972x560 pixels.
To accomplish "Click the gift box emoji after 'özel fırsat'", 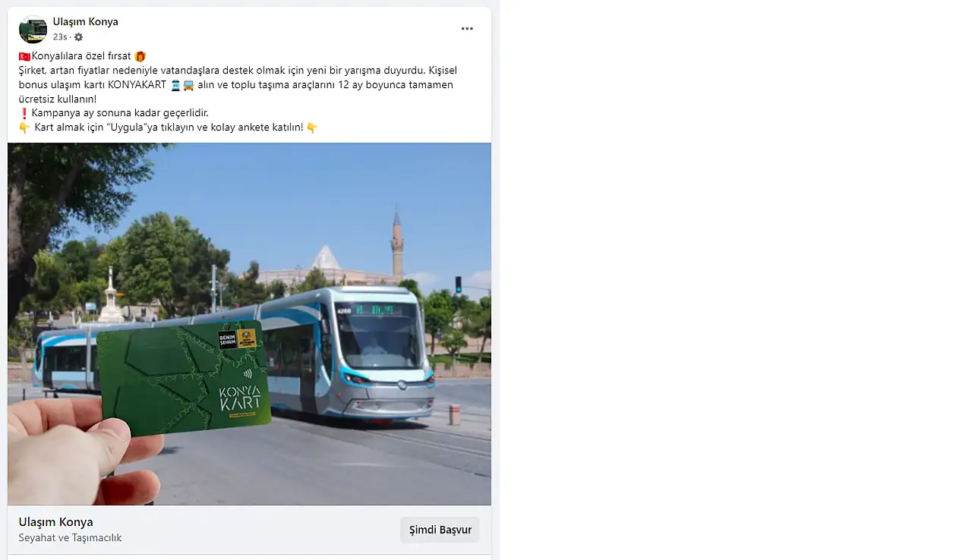I will 140,56.
